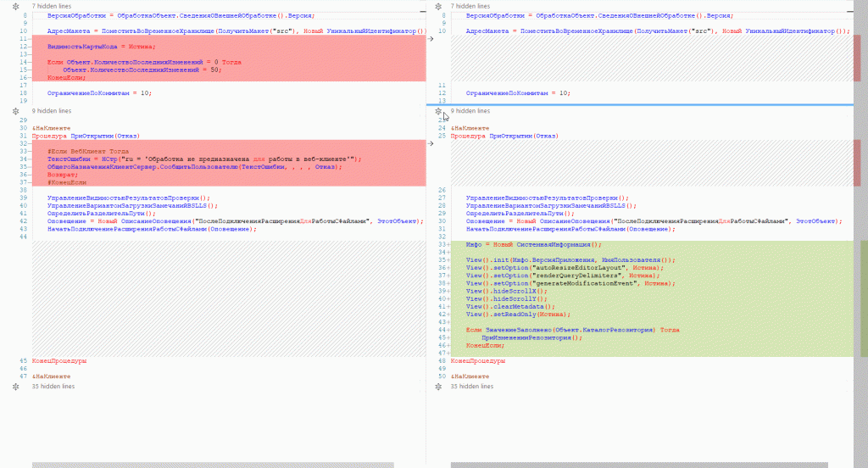Click the '7 hidden lines' label in right pane
Screen dimensions: 868x468
tap(470, 6)
